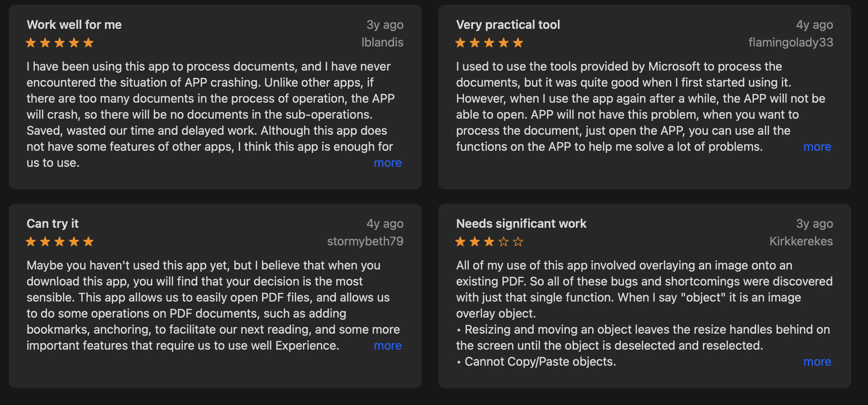This screenshot has height=405, width=868.
Task: Expand the 'Work well for me' review with more
Action: click(388, 163)
